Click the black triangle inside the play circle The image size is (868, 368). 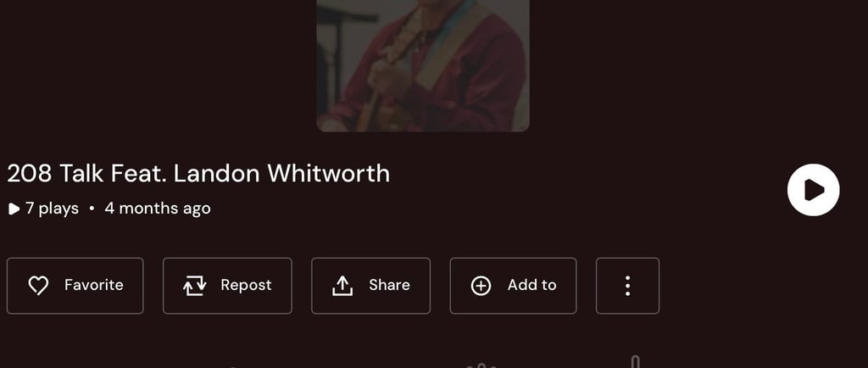click(815, 190)
